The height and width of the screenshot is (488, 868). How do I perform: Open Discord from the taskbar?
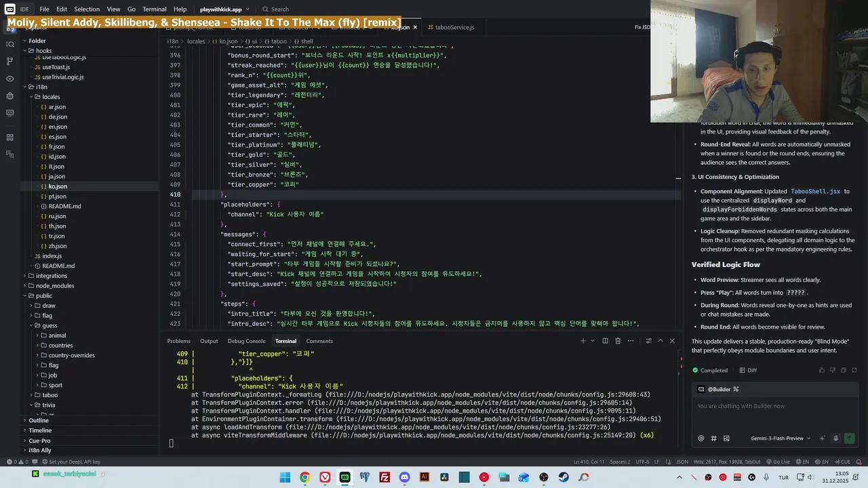405,477
